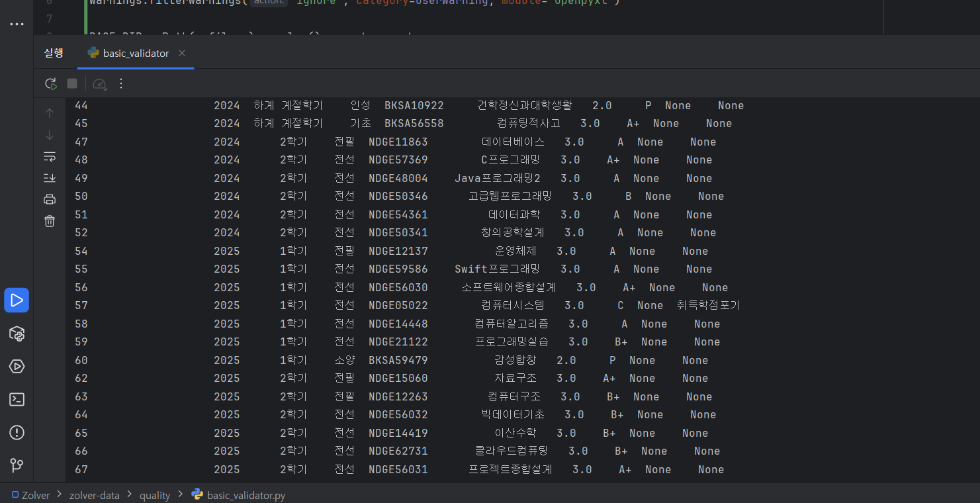The image size is (980, 503).
Task: Click course name 컴퓨터알고리즘
Action: point(512,324)
